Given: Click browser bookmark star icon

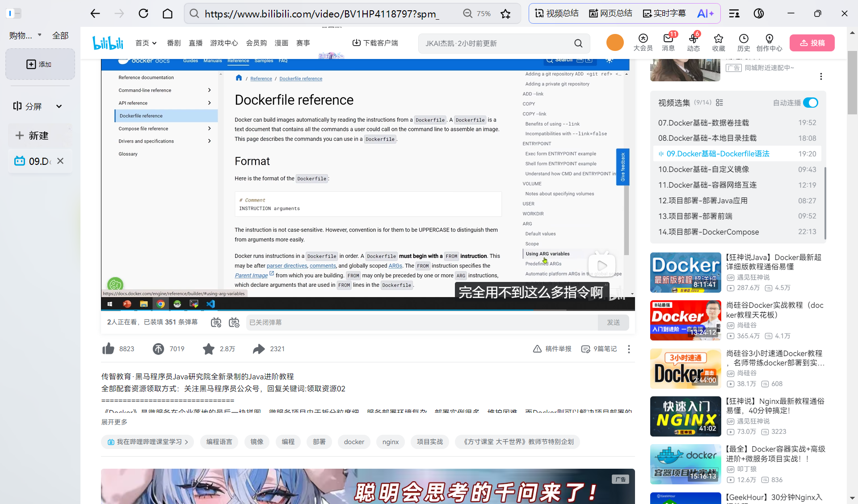Looking at the screenshot, I should coord(505,14).
